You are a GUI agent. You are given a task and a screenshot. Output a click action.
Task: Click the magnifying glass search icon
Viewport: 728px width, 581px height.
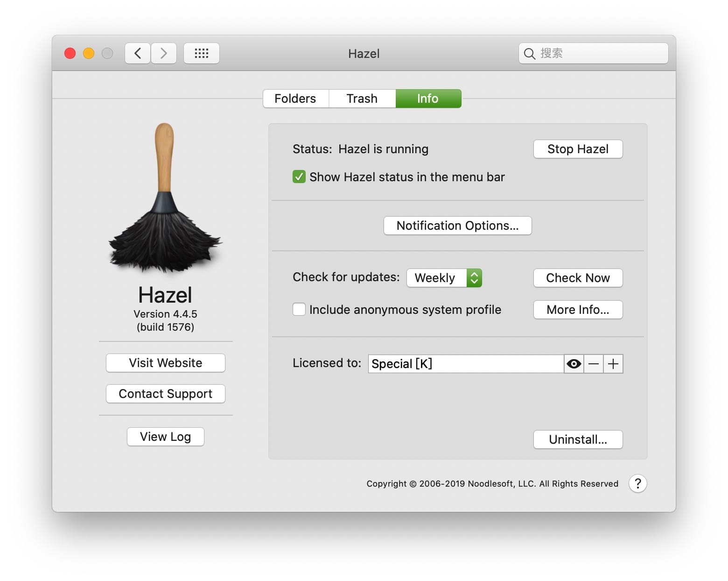point(529,54)
